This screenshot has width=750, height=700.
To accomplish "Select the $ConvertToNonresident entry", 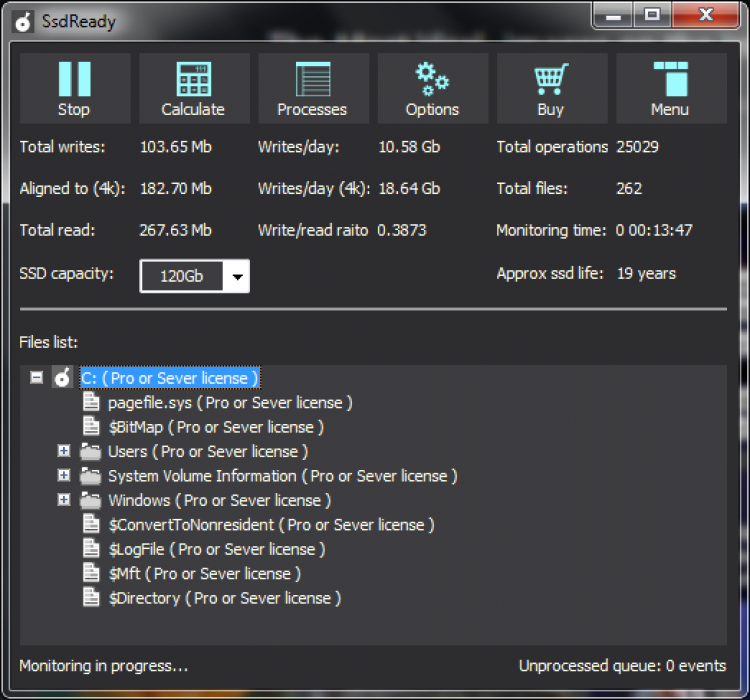I will click(x=271, y=525).
